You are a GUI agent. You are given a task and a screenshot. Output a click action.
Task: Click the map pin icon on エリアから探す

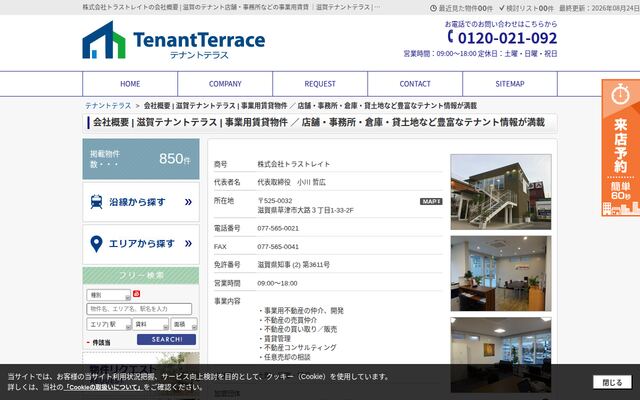[96, 244]
